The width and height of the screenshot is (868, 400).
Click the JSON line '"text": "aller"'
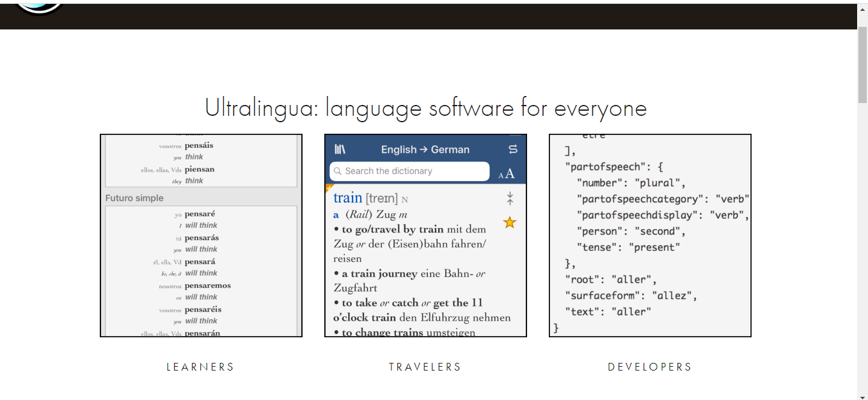pos(608,311)
